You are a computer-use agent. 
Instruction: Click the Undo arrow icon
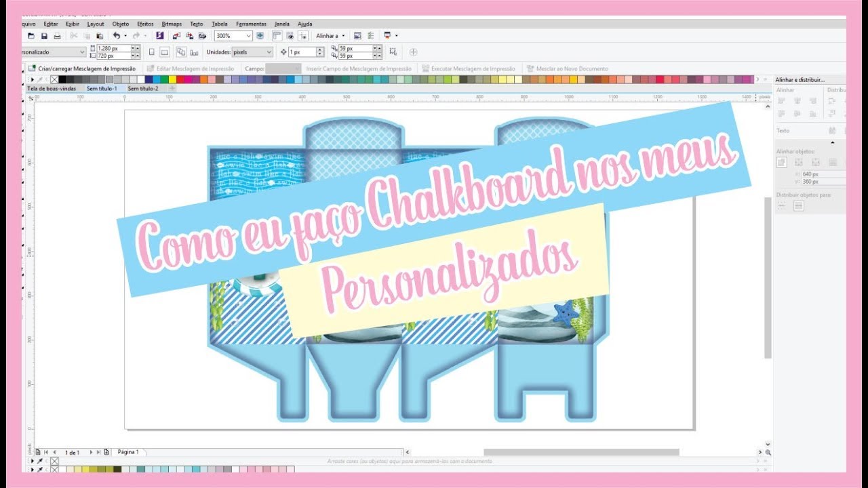coord(117,36)
